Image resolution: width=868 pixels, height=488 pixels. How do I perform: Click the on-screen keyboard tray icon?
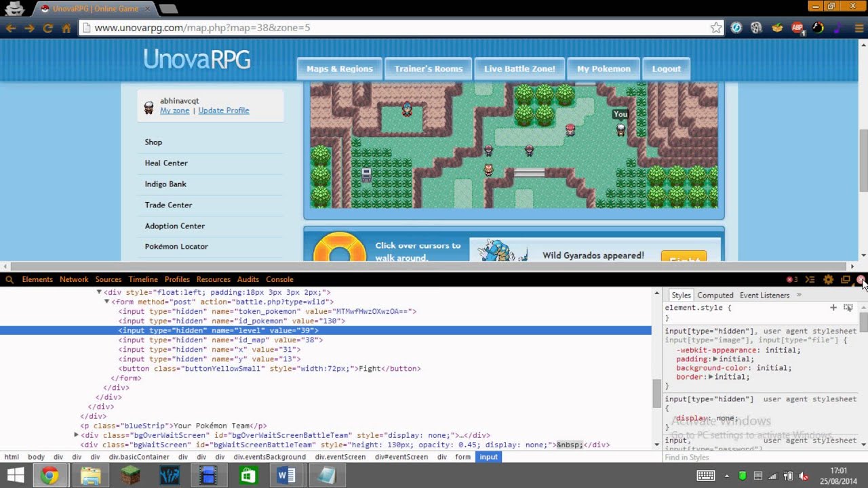[706, 476]
